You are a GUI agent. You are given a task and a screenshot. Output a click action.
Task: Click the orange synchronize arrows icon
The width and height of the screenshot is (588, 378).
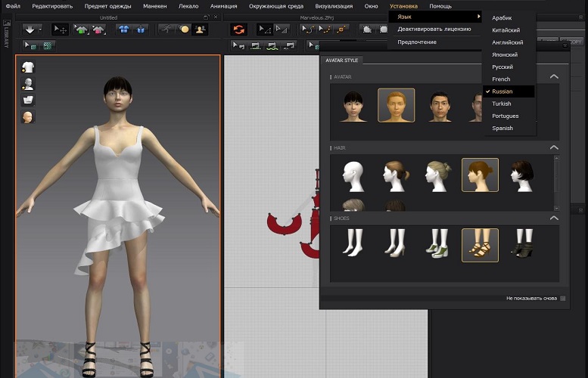point(239,29)
